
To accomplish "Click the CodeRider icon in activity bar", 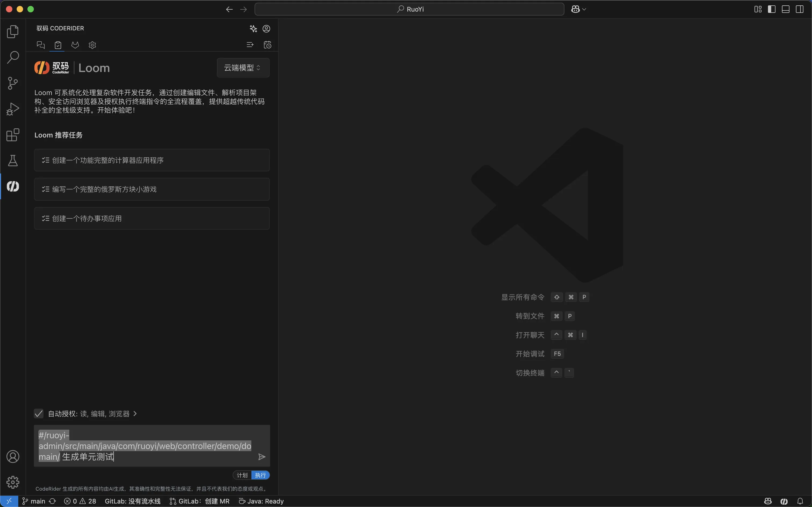I will pos(13,186).
